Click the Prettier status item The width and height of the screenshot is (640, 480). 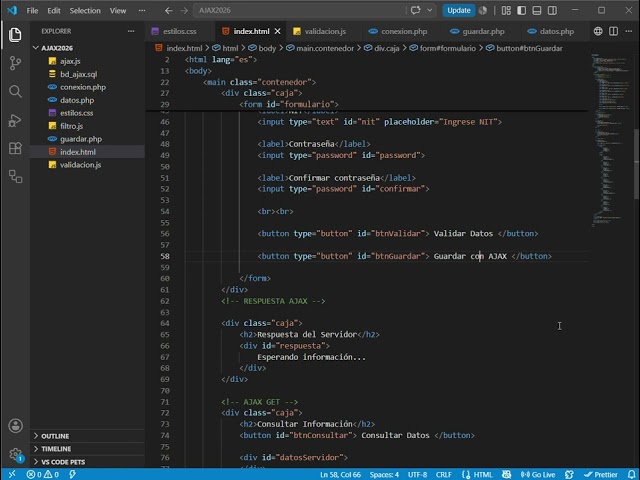pos(601,474)
